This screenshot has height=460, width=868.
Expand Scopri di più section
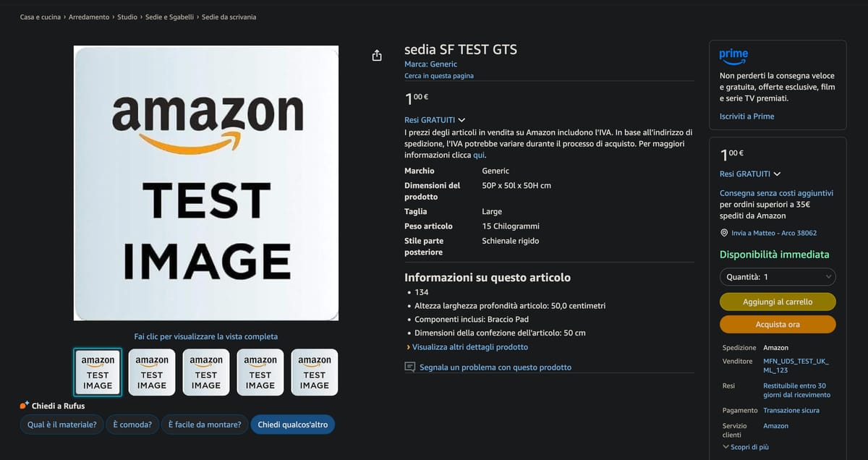[745, 447]
